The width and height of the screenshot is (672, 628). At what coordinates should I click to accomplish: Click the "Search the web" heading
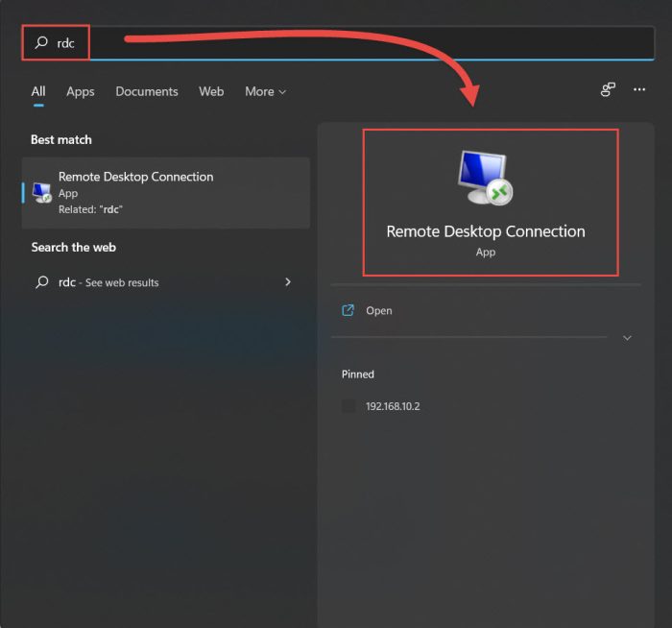coord(74,248)
